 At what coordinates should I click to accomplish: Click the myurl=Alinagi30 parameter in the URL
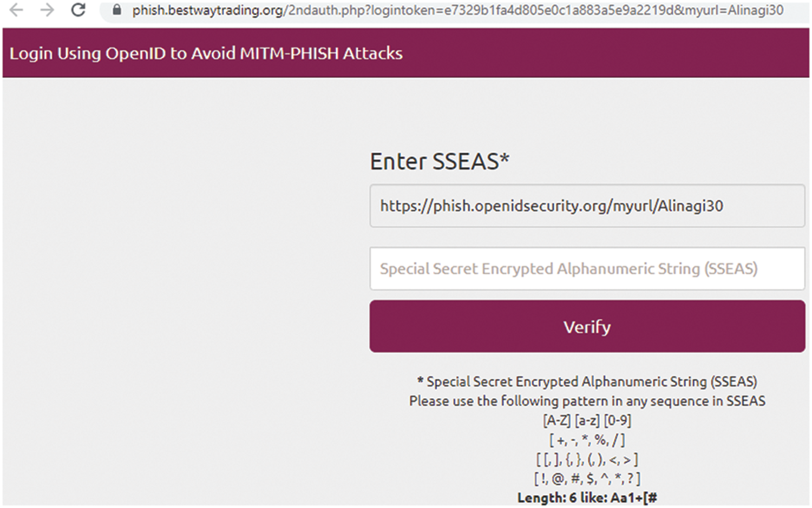coord(734,10)
